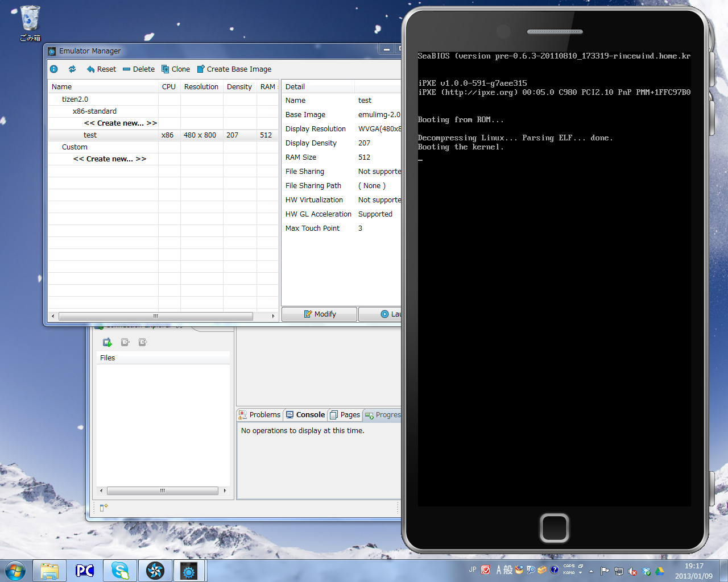The height and width of the screenshot is (582, 728).
Task: Click the Display Density label in Detail
Action: [311, 143]
